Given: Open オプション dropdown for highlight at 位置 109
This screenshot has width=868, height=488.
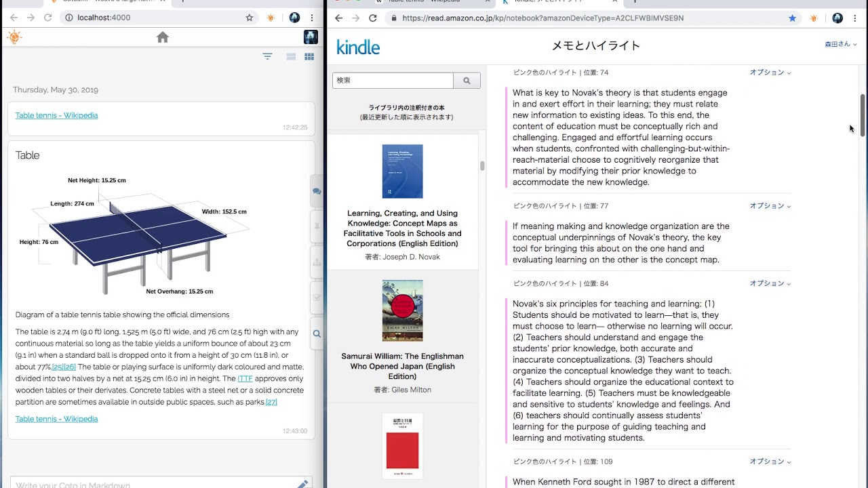Looking at the screenshot, I should coord(770,462).
